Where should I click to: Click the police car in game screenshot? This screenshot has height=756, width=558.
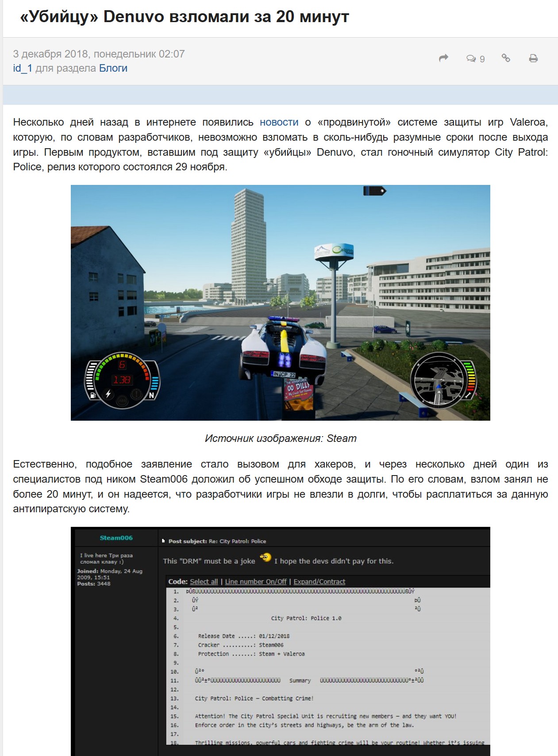pyautogui.click(x=283, y=349)
